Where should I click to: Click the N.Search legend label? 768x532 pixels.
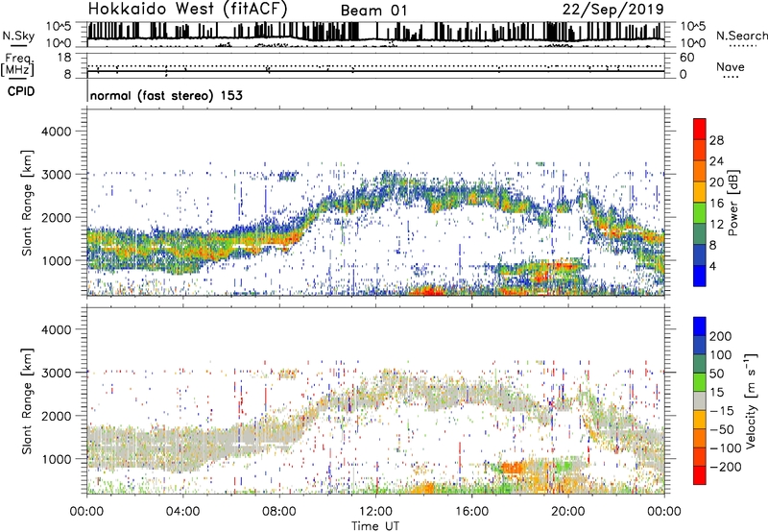tap(741, 36)
